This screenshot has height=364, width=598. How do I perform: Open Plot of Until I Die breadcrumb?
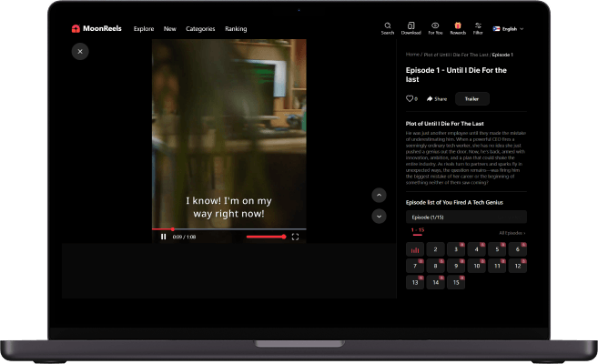[x=456, y=55]
